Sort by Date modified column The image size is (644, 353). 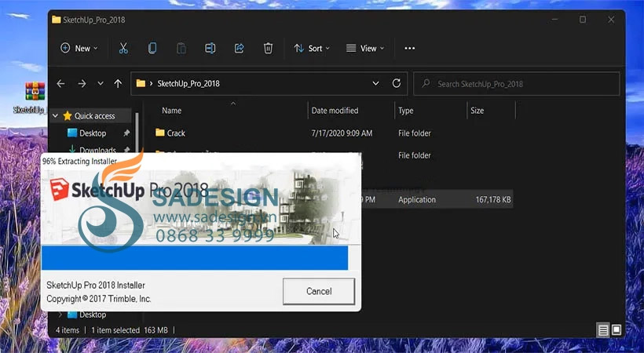coord(335,111)
